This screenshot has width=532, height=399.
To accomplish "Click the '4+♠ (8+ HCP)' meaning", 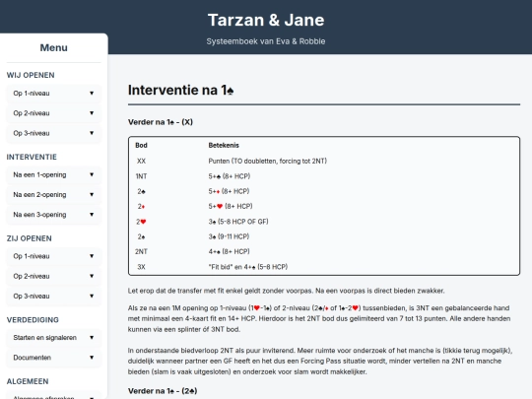I will click(229, 252).
